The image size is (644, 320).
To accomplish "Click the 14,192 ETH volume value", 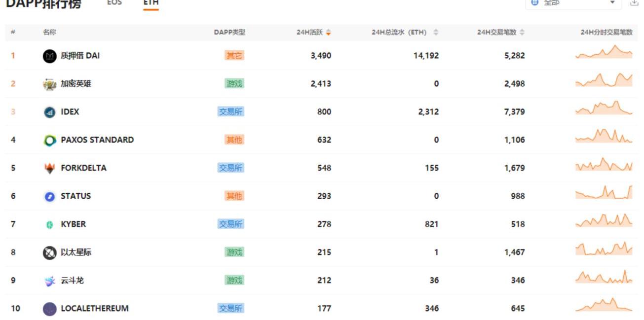I will [426, 56].
